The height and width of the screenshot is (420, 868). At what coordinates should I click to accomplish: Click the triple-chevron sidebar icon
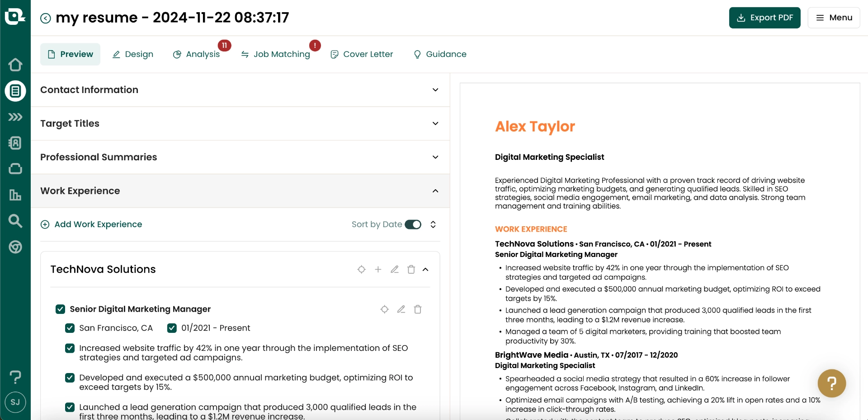point(15,117)
